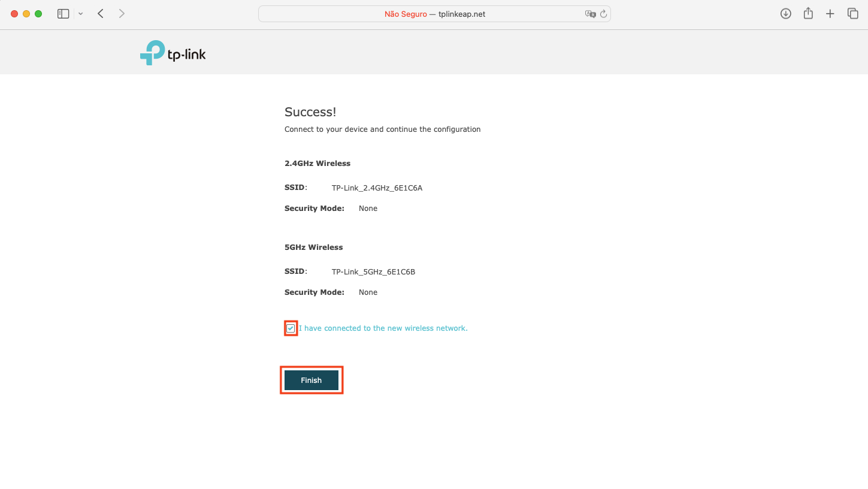Go forward with the forward arrow
This screenshot has width=868, height=489.
tap(122, 14)
